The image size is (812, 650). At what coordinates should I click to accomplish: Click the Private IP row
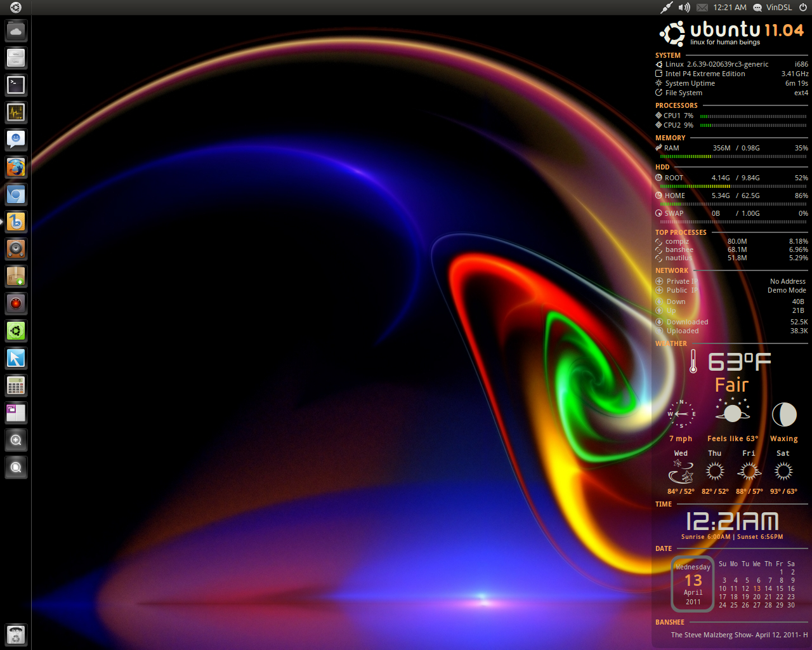coord(731,281)
